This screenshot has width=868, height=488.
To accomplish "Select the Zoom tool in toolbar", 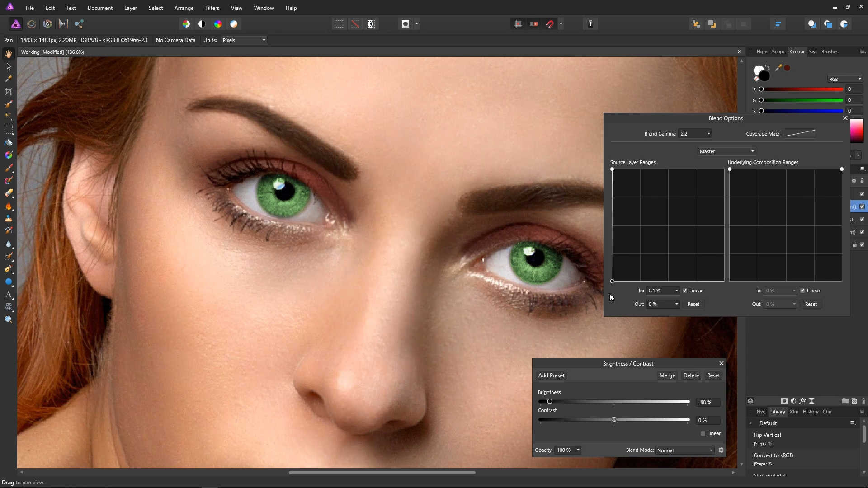I will 9,319.
